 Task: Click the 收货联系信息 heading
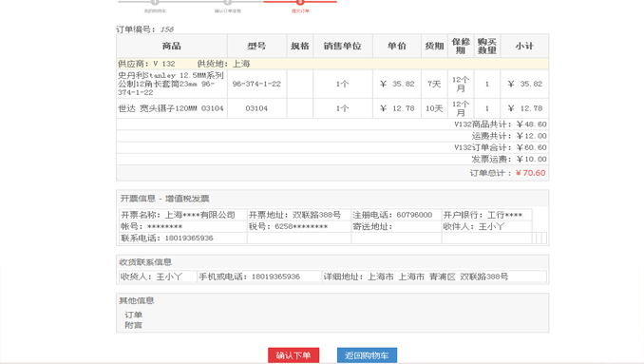point(145,262)
